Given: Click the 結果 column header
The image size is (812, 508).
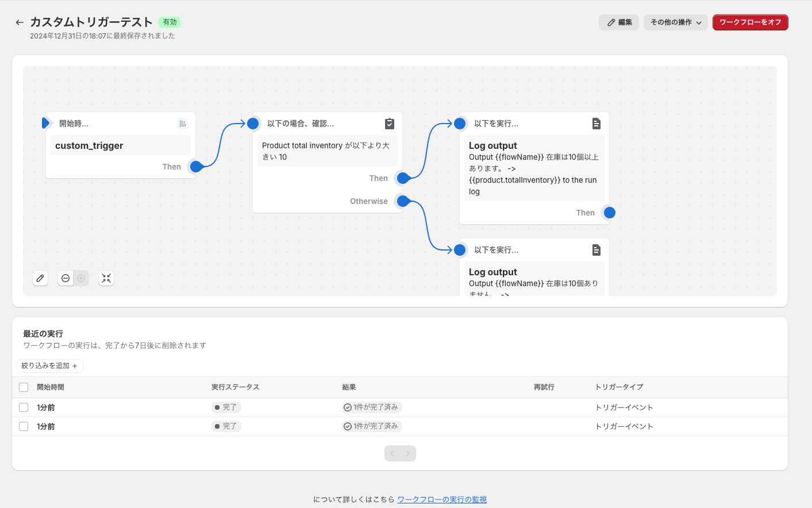Looking at the screenshot, I should pos(349,387).
